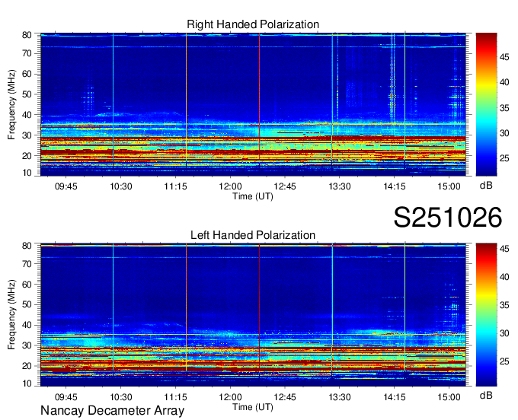Click the "Left Handed Polarization" plot title

(x=253, y=236)
